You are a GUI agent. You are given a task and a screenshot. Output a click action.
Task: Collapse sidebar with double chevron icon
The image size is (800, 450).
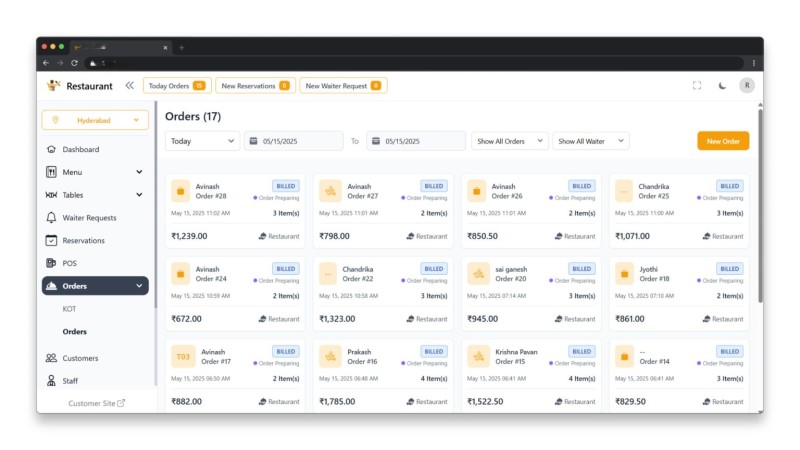[130, 85]
